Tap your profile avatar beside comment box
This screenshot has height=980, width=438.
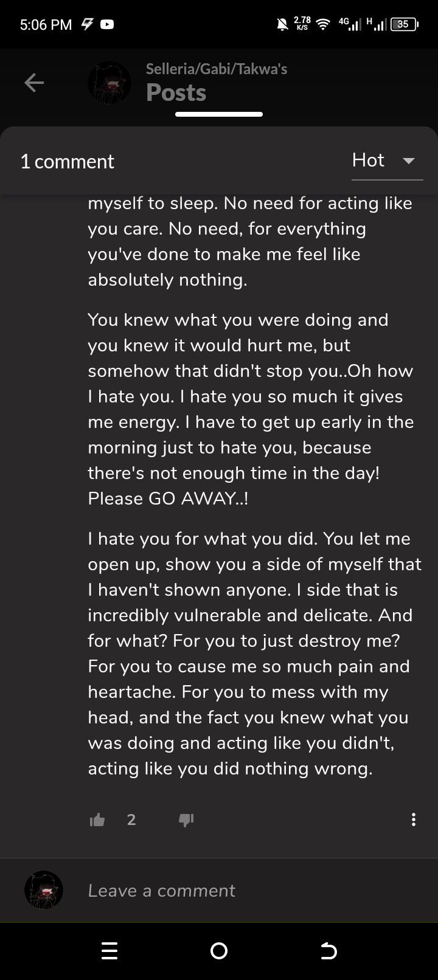point(44,890)
